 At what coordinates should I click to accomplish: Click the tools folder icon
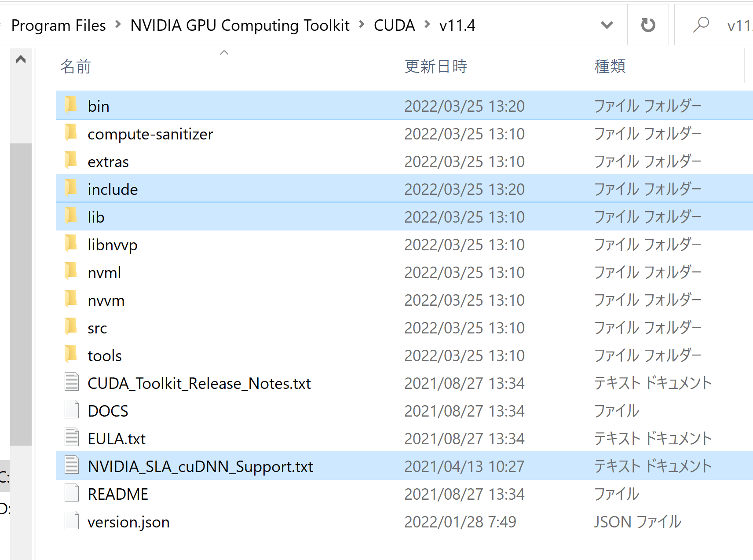coord(71,355)
